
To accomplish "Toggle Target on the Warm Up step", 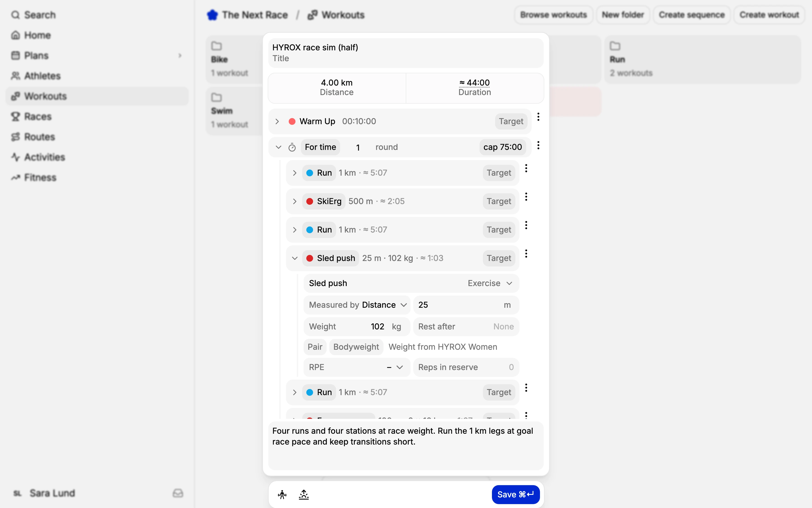I will pyautogui.click(x=511, y=121).
